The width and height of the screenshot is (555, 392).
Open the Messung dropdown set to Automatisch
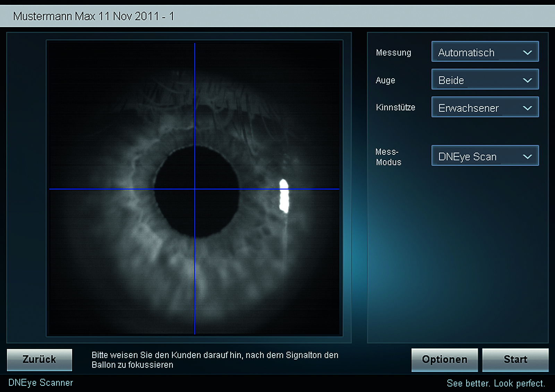coord(485,52)
